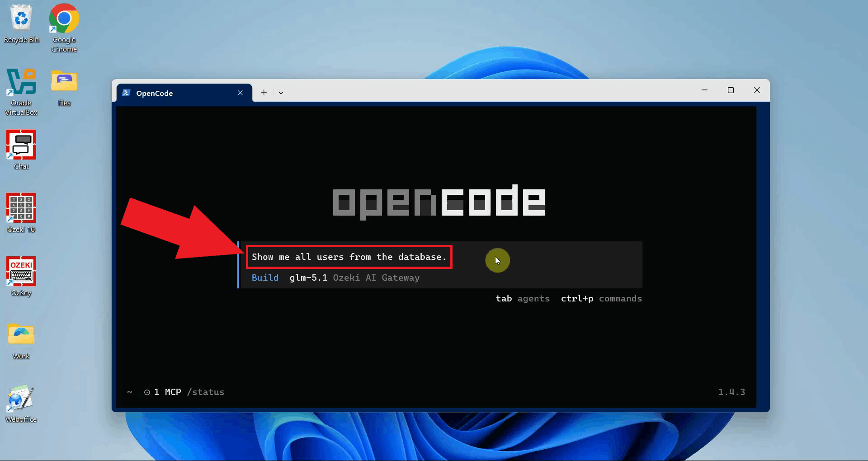Click the 1 MCP status indicator
Screen dimensions: 868x461
click(x=163, y=392)
